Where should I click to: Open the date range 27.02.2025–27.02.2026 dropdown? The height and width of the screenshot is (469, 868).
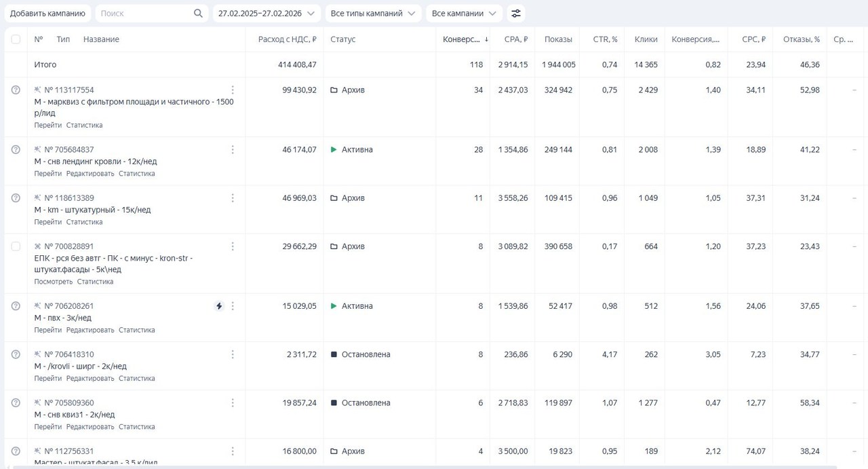point(267,14)
